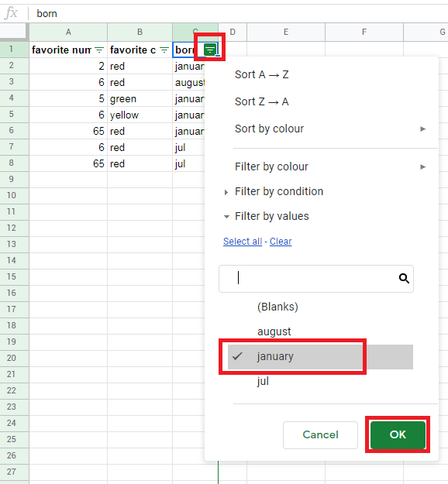Viewport: 448px width, 484px height.
Task: Click active green filter icon on born column
Action: [210, 50]
